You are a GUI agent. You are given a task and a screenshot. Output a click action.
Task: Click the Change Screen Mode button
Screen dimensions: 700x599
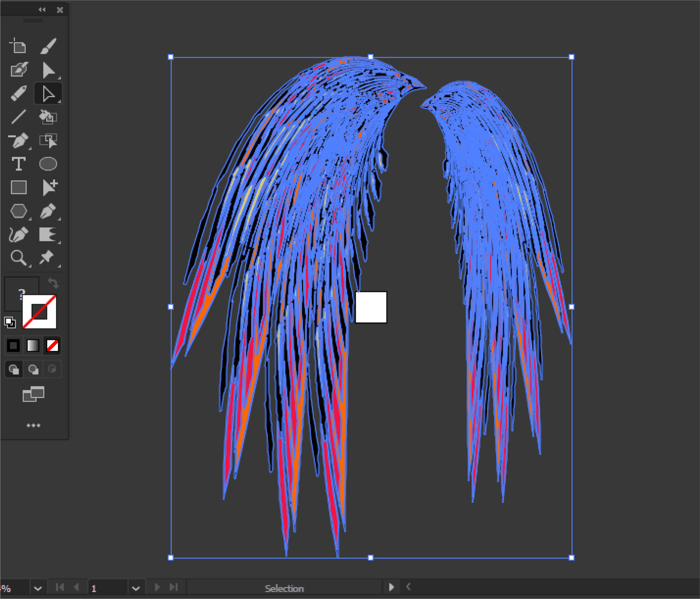tap(33, 395)
